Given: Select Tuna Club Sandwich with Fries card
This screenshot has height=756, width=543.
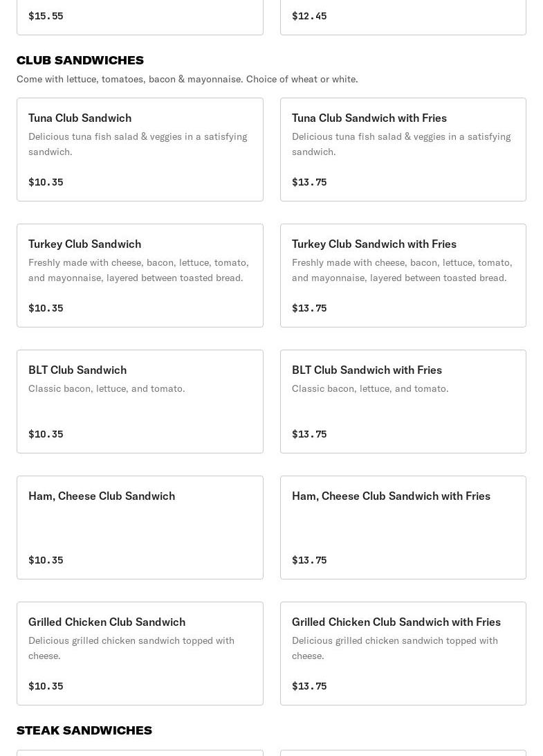Looking at the screenshot, I should [403, 150].
